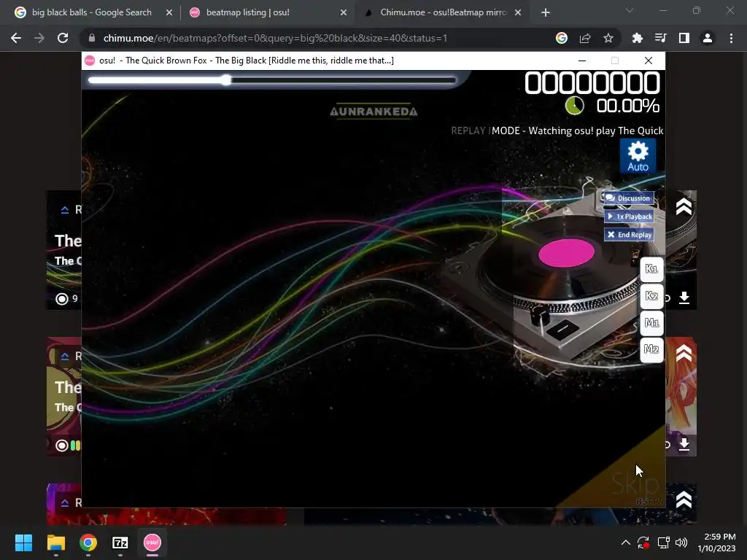The width and height of the screenshot is (747, 560).
Task: Share this page icon in Chrome
Action: tap(585, 38)
